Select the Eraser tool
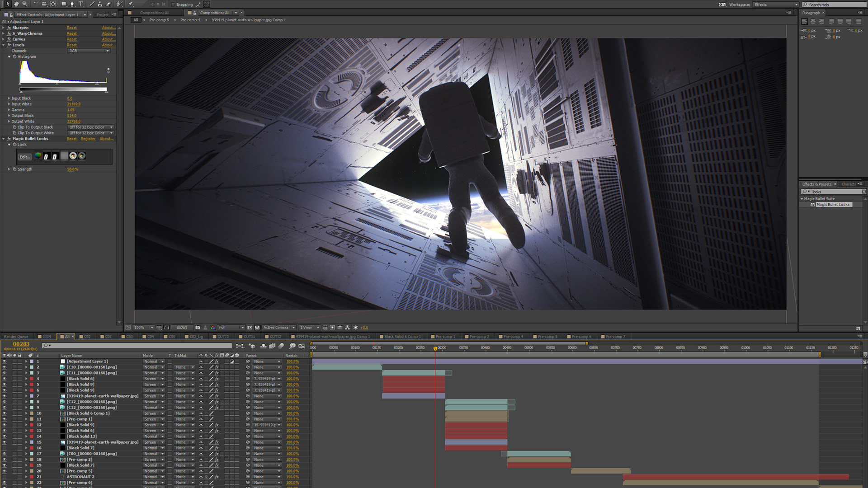868x488 pixels. coord(108,4)
